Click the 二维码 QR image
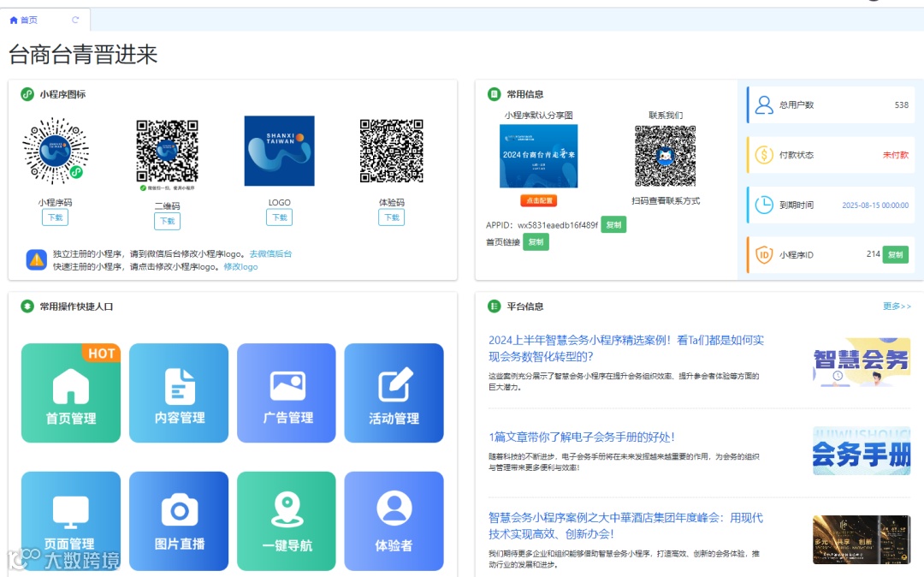Screen dimensions: 924x577 [x=168, y=152]
